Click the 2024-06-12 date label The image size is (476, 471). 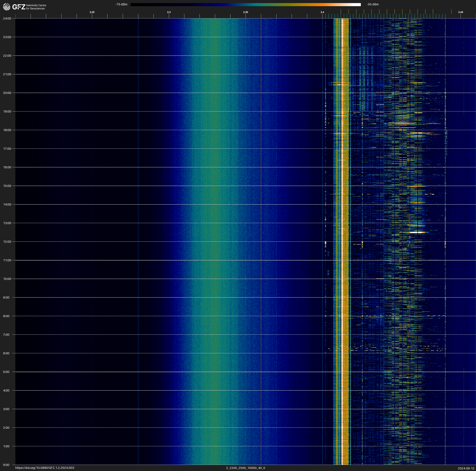point(466,468)
